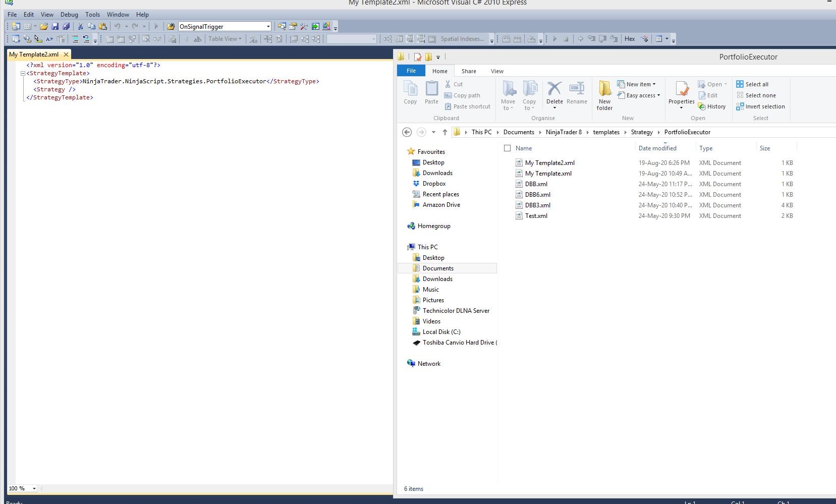836x504 pixels.
Task: Open Dropbox in the Favourites list
Action: [x=434, y=184]
